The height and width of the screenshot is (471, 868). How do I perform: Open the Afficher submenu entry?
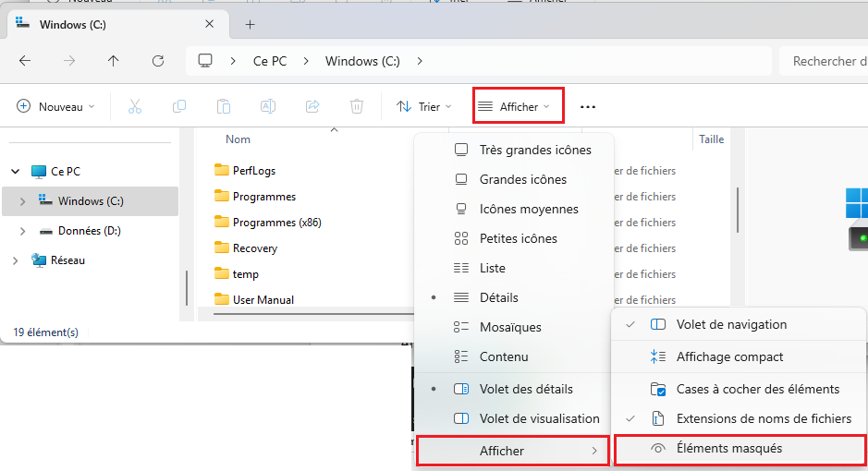point(513,451)
